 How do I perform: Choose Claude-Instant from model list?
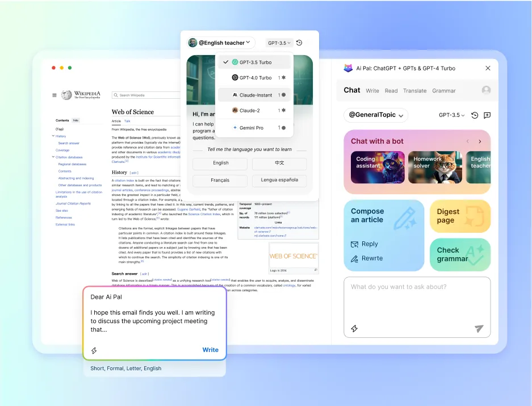point(254,95)
